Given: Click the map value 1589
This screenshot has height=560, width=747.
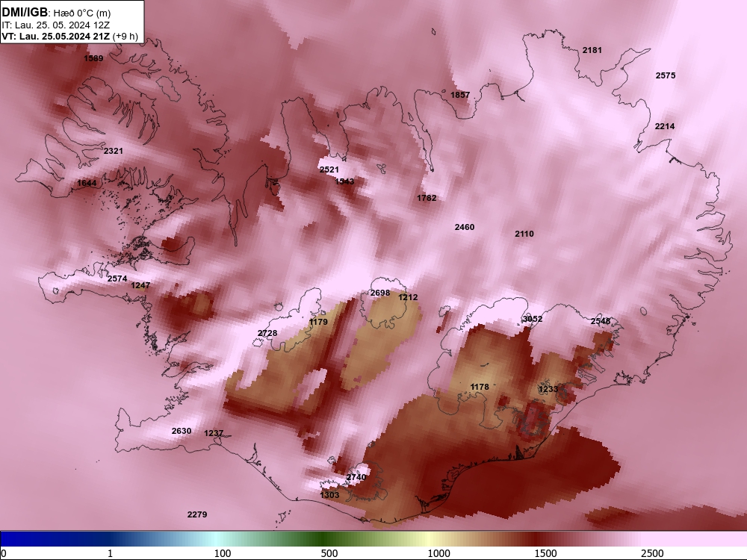Looking at the screenshot, I should coord(93,58).
